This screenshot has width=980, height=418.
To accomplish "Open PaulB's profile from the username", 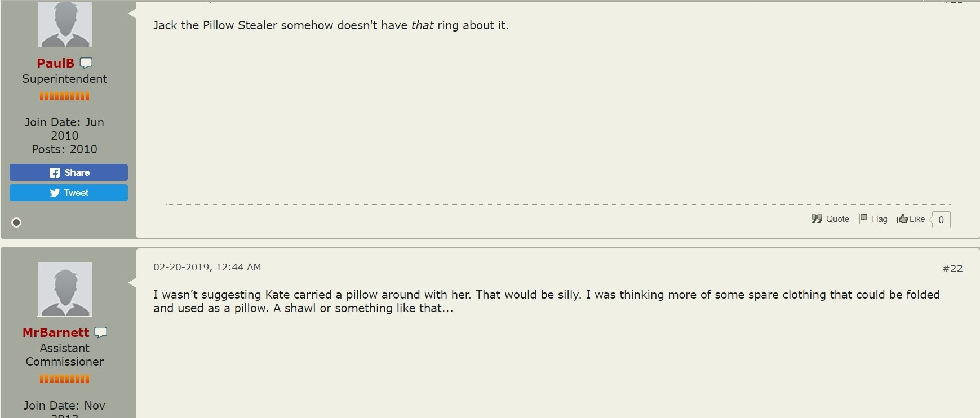I will pos(55,63).
